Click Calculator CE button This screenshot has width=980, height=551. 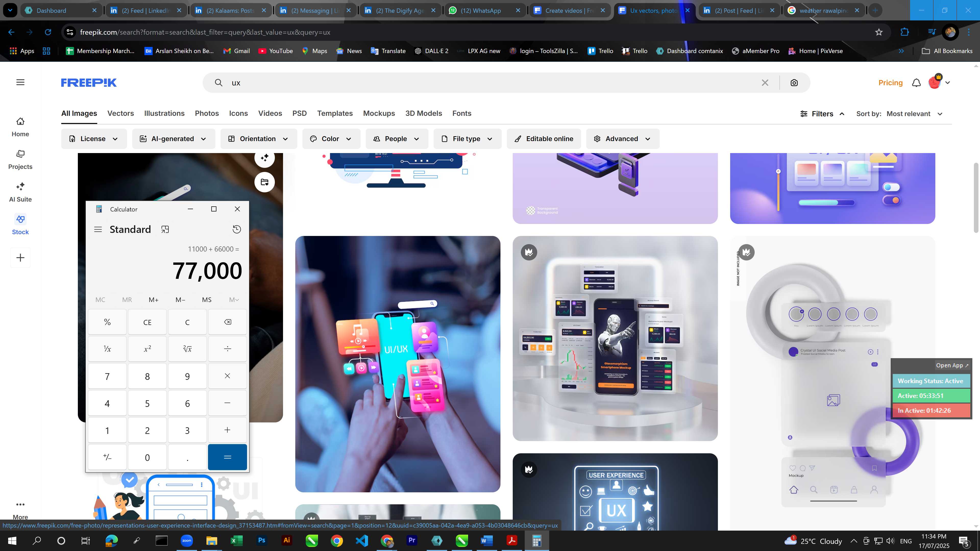147,322
